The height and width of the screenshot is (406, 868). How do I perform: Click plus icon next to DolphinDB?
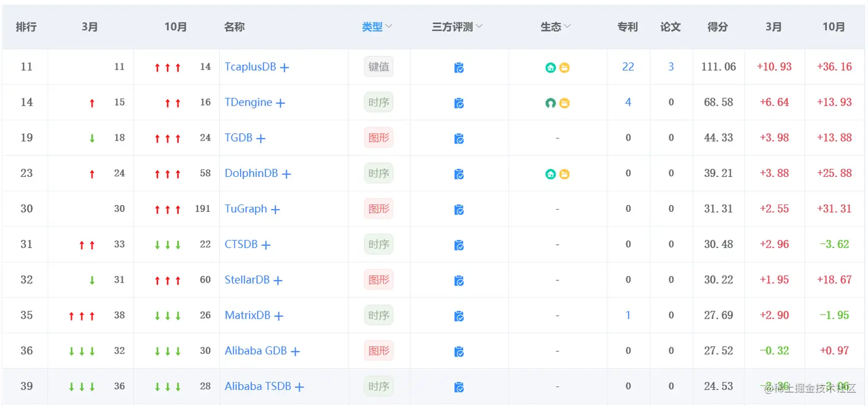[286, 174]
